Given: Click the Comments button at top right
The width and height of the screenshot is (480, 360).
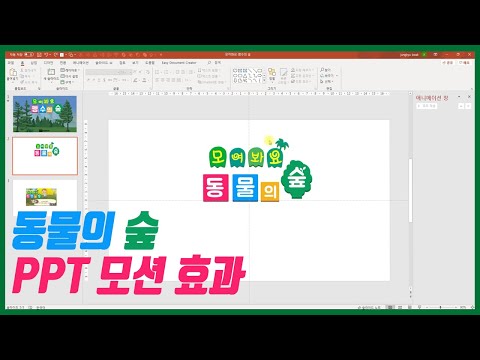Looking at the screenshot, I should (x=464, y=63).
